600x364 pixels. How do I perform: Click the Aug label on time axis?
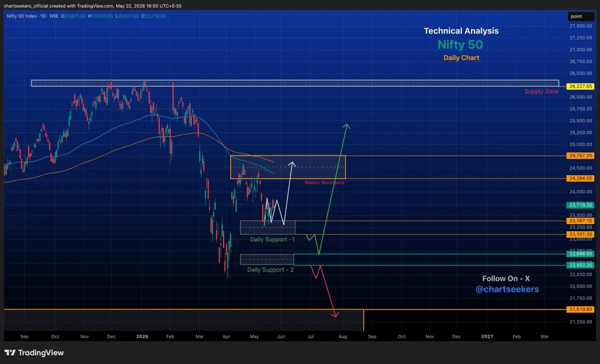click(343, 336)
